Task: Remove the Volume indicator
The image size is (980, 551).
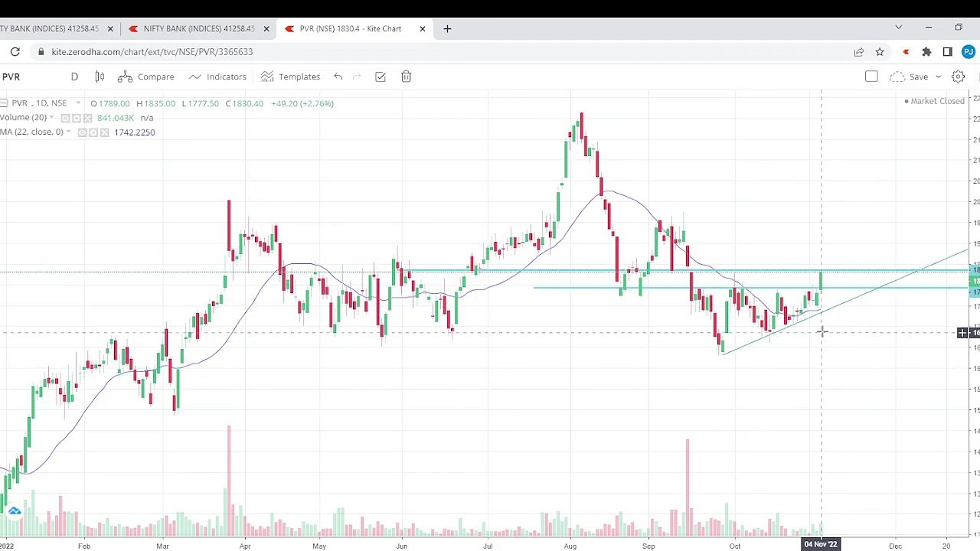Action: [x=88, y=118]
